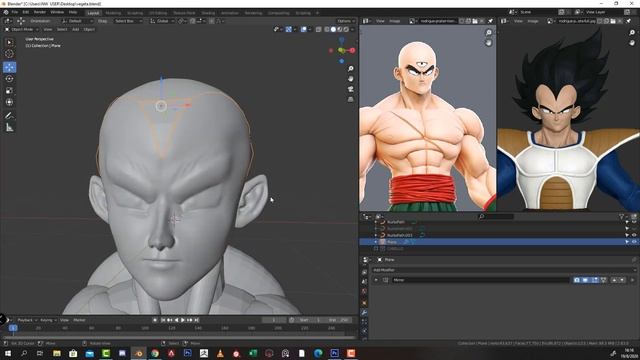640x360 pixels.
Task: Open the Global transform orientation dropdown
Action: click(162, 21)
